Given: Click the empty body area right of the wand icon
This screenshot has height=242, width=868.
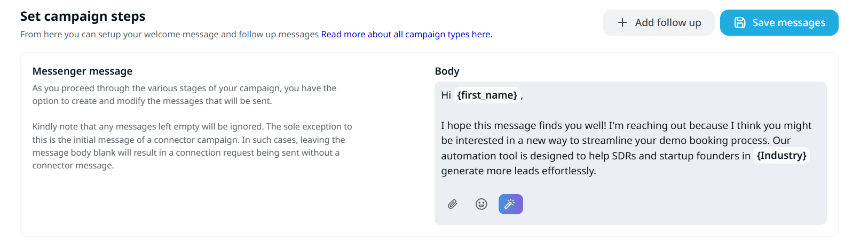Looking at the screenshot, I should 667,205.
